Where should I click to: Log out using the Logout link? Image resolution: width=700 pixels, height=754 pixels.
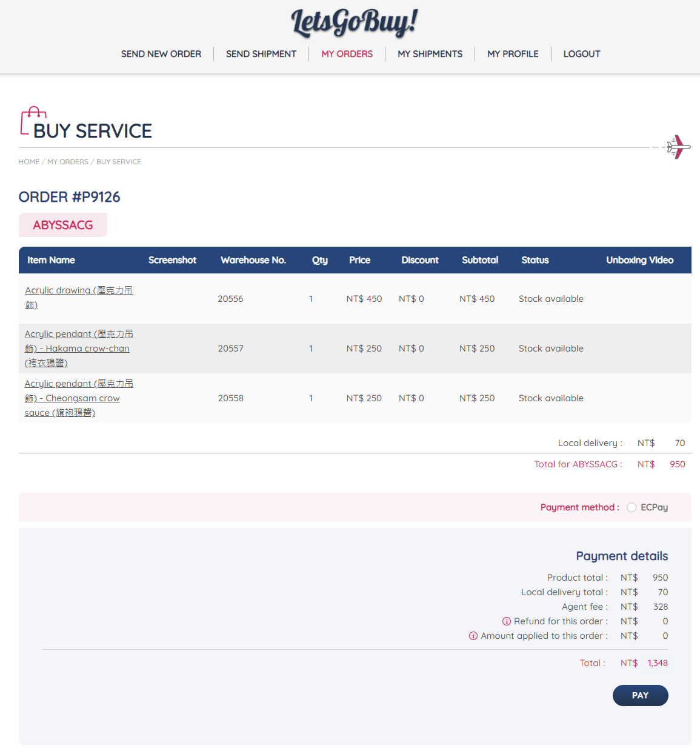pos(581,54)
